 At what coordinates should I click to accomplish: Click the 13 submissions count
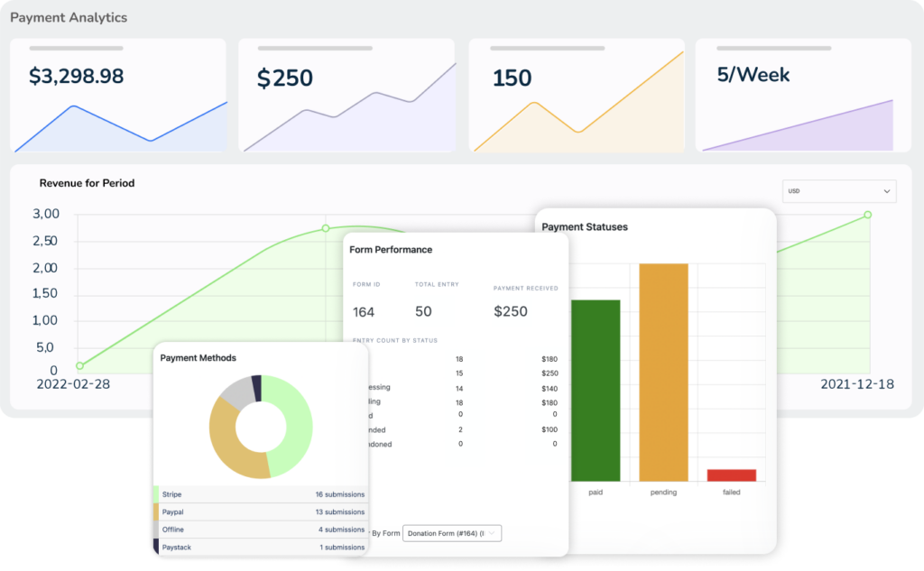point(339,512)
